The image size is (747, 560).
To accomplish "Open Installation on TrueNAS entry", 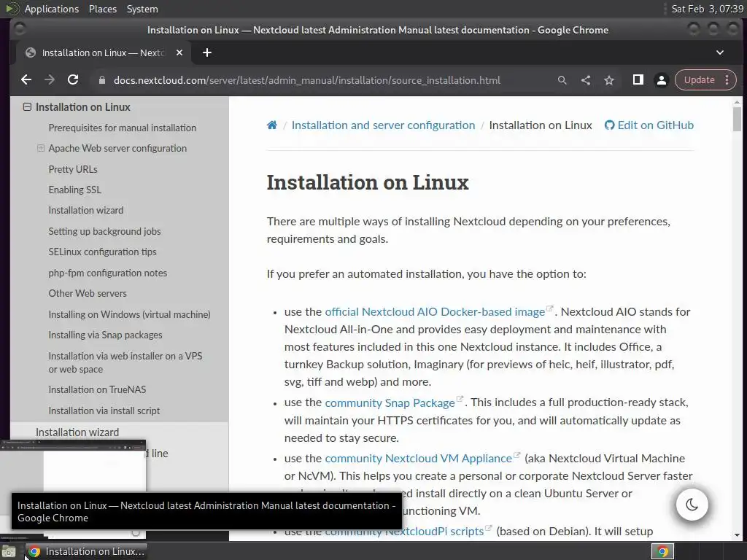I will [x=97, y=389].
